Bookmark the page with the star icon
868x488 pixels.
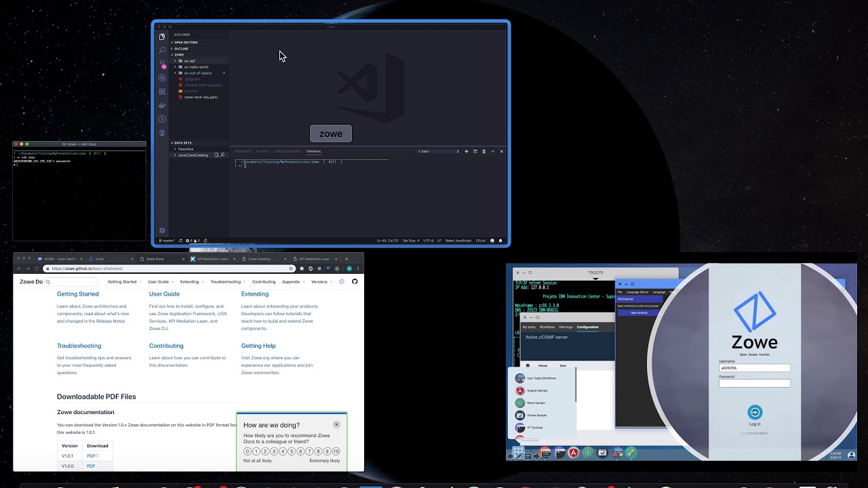[x=291, y=268]
